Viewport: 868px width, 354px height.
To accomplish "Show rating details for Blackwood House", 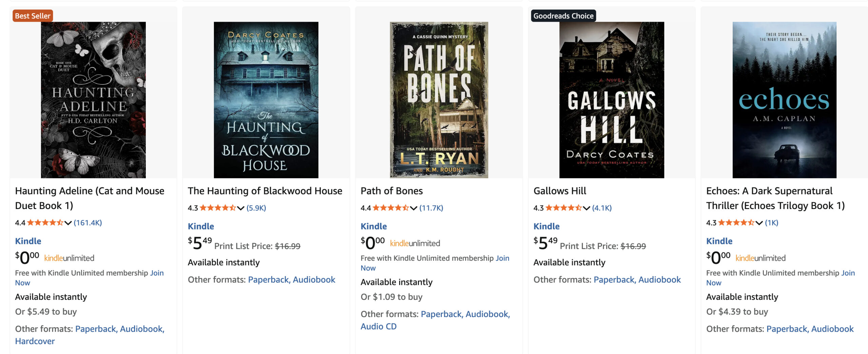I will click(x=241, y=208).
